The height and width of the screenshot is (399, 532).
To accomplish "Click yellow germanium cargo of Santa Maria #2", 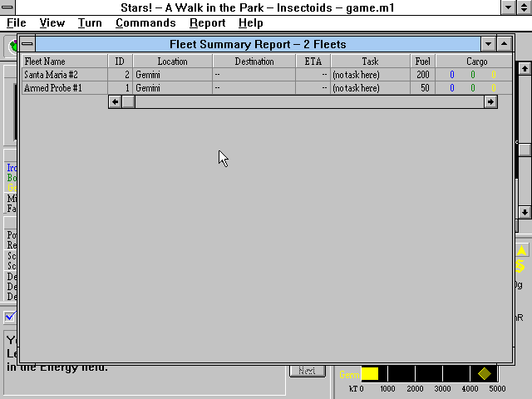I will point(494,75).
